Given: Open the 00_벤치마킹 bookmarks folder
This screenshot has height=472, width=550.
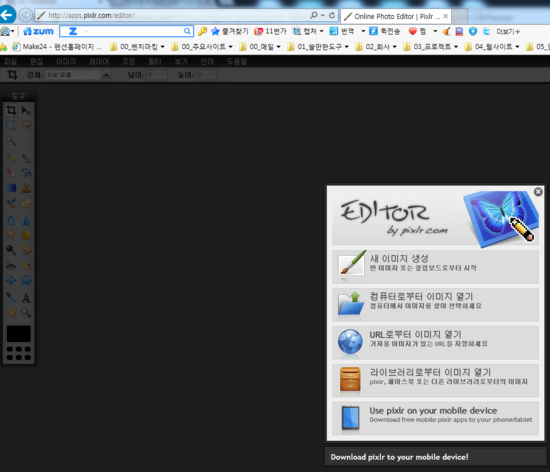Looking at the screenshot, I should pyautogui.click(x=137, y=47).
